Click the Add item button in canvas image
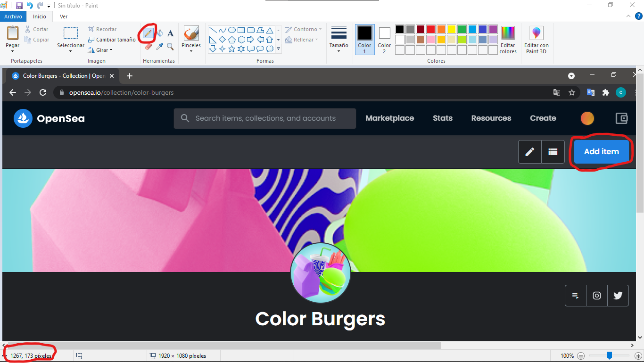644x363 pixels. (601, 151)
